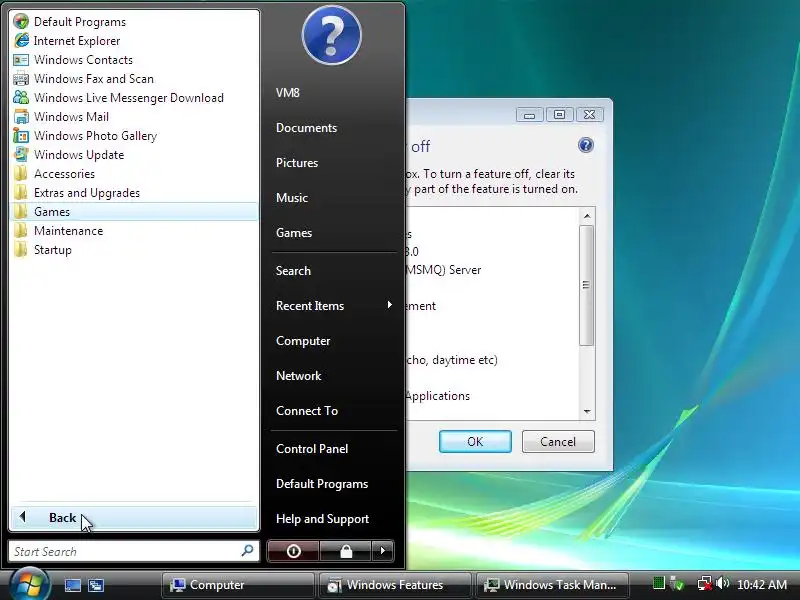The height and width of the screenshot is (600, 800).
Task: Close the Windows Features window
Action: pyautogui.click(x=589, y=115)
